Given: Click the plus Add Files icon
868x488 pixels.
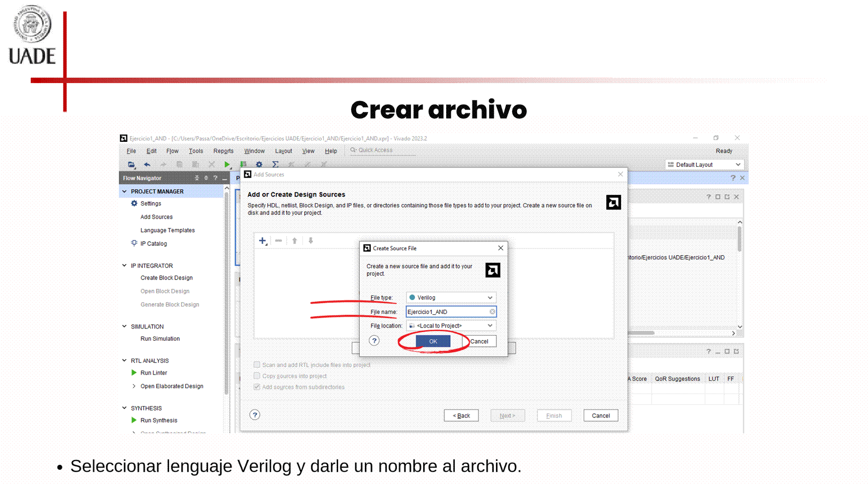Looking at the screenshot, I should click(262, 241).
